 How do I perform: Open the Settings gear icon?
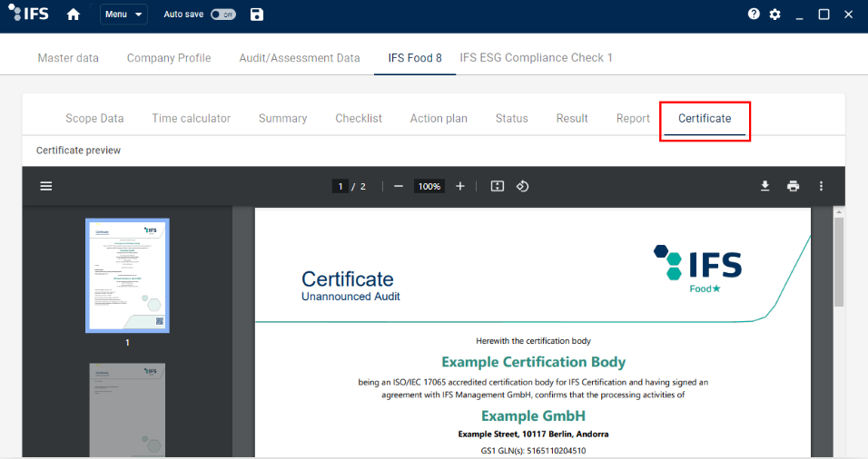tap(775, 15)
